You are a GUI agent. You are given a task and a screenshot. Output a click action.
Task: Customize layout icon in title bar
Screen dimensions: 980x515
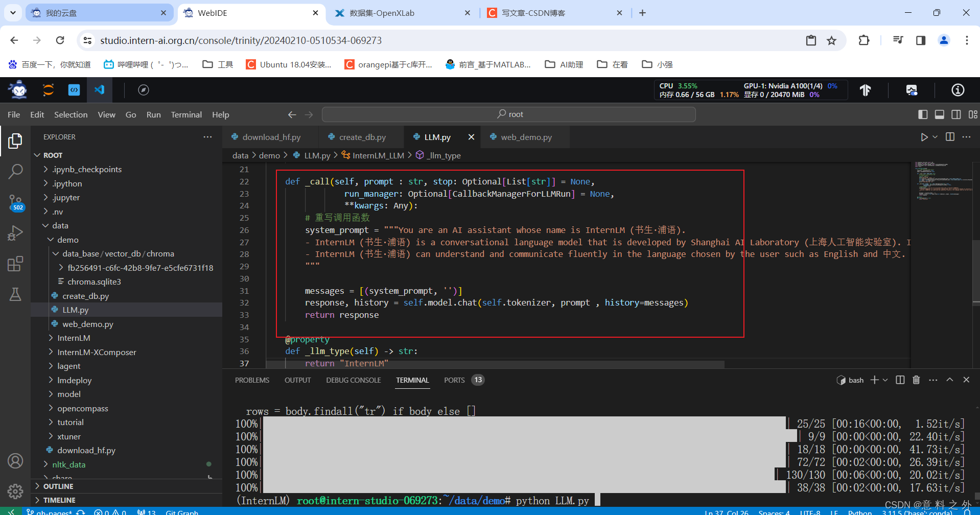click(x=973, y=114)
